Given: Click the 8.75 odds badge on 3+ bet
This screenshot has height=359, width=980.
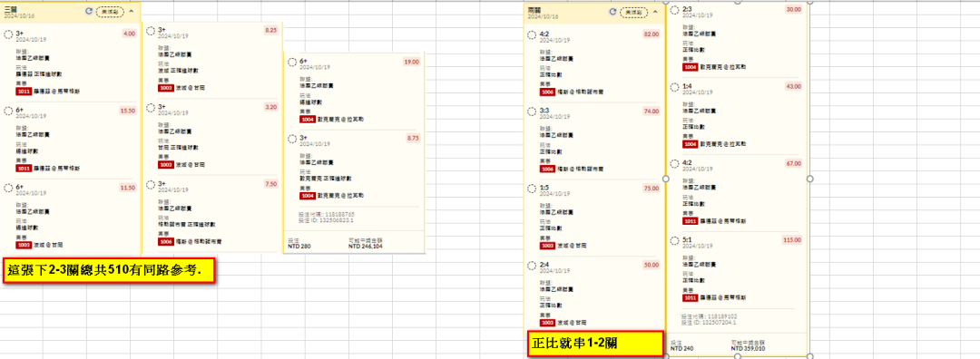Looking at the screenshot, I should (413, 139).
